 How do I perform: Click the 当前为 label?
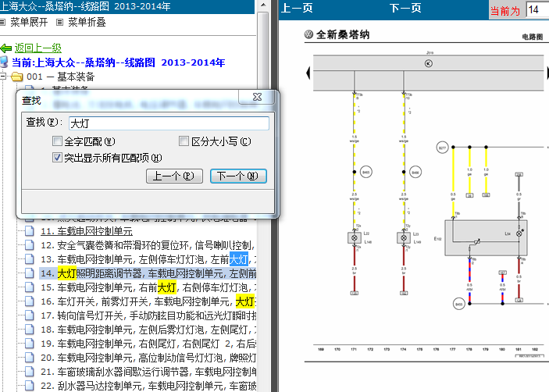505,11
